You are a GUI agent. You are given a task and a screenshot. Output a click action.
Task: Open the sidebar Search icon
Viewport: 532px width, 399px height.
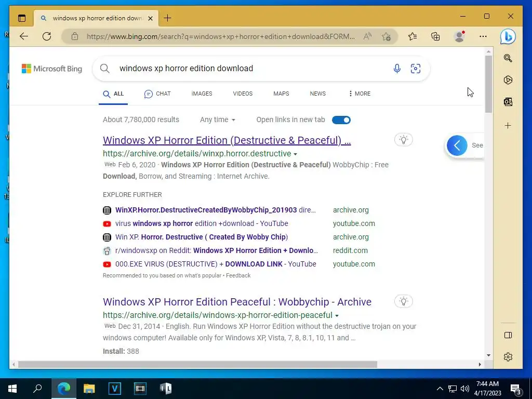coord(508,58)
